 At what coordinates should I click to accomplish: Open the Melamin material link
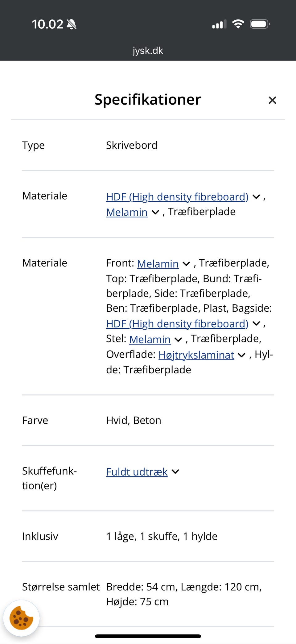click(126, 212)
